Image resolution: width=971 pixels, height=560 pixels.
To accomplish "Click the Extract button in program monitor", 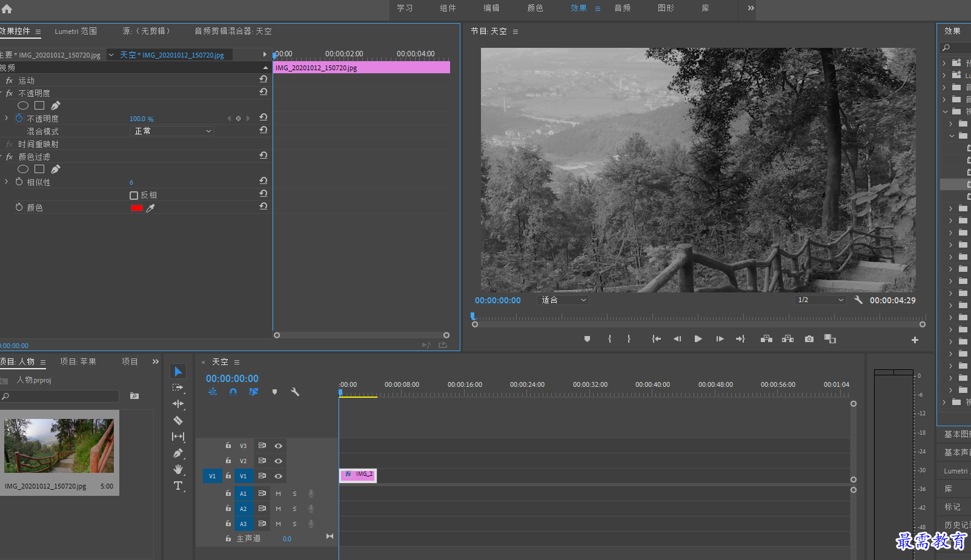I will pos(787,339).
